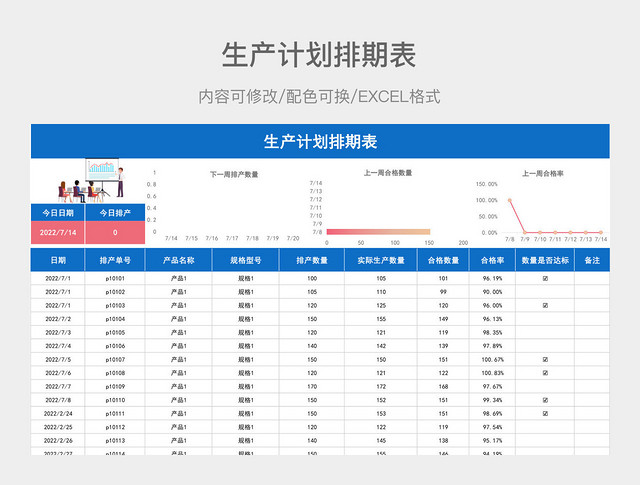This screenshot has width=640, height=485.
Task: Click order number cell p10102
Action: 115,292
